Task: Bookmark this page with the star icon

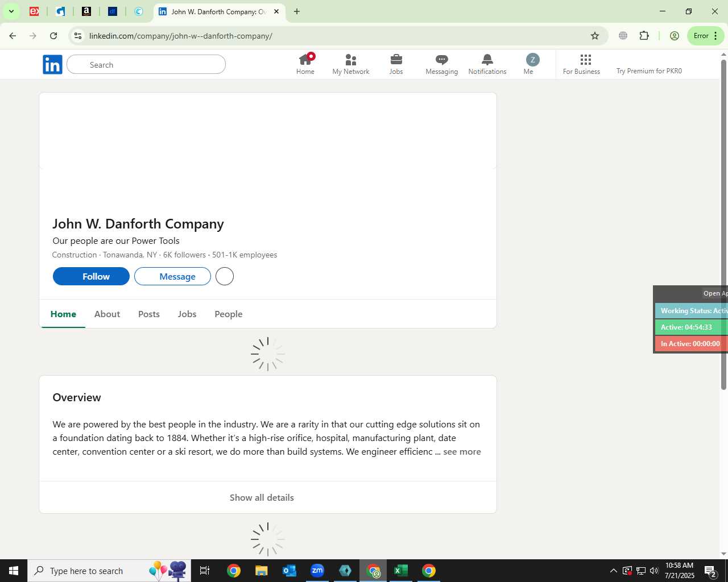Action: click(595, 36)
